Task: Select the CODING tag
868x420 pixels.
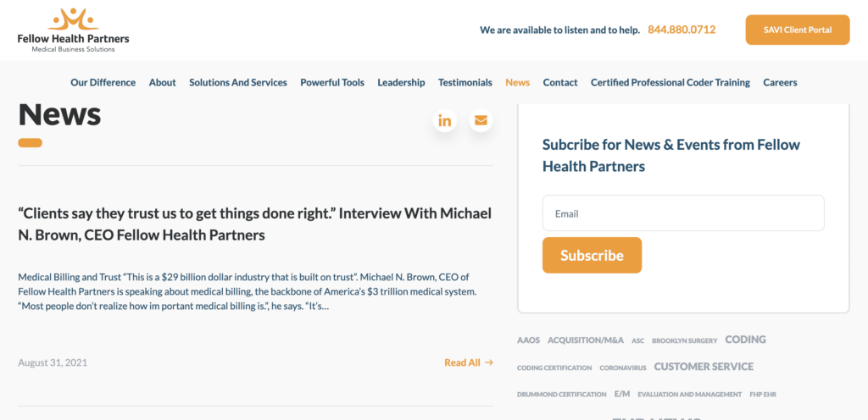Action: coord(745,340)
